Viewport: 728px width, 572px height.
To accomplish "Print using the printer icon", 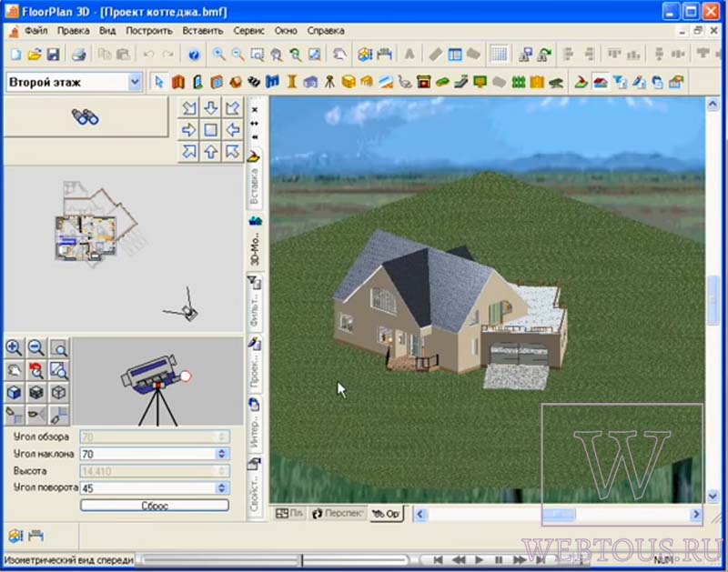I will 78,55.
